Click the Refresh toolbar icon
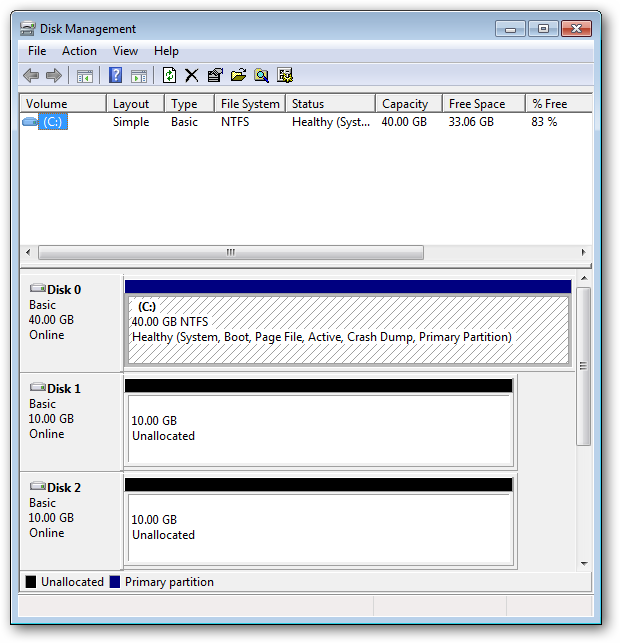This screenshot has height=643, width=620. point(169,75)
